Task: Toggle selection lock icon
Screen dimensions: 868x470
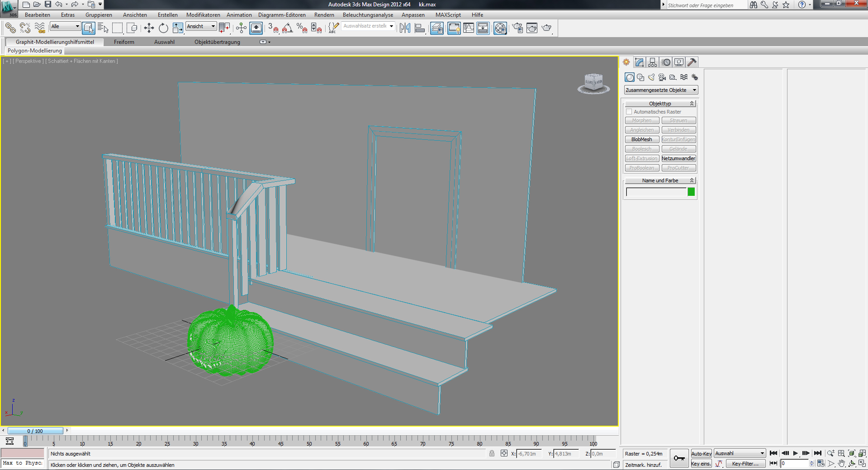Action: (x=492, y=453)
